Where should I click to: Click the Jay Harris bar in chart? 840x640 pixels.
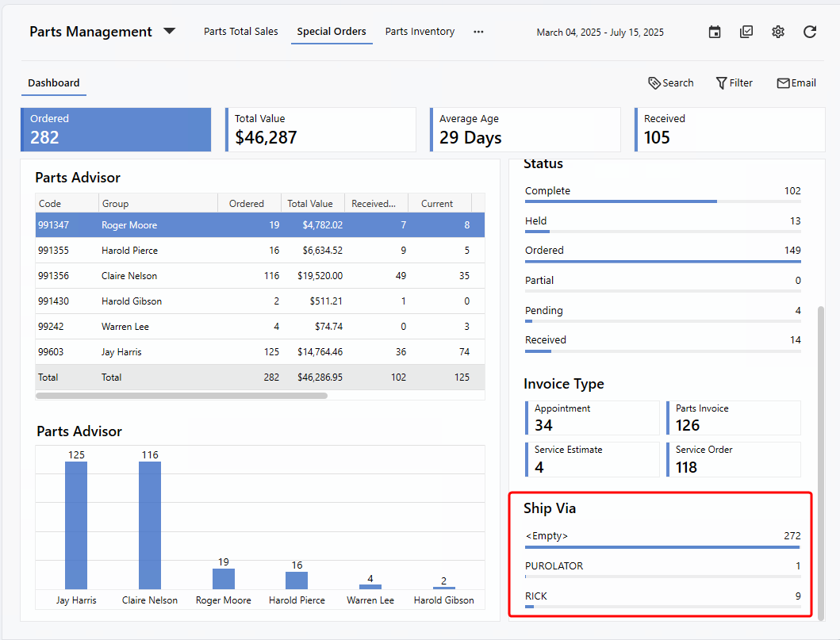click(76, 524)
